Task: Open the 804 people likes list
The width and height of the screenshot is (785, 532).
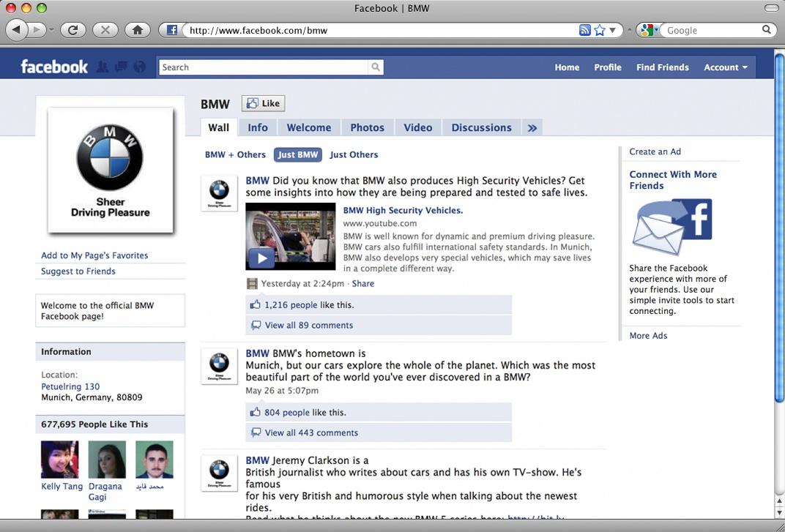Action: point(287,413)
